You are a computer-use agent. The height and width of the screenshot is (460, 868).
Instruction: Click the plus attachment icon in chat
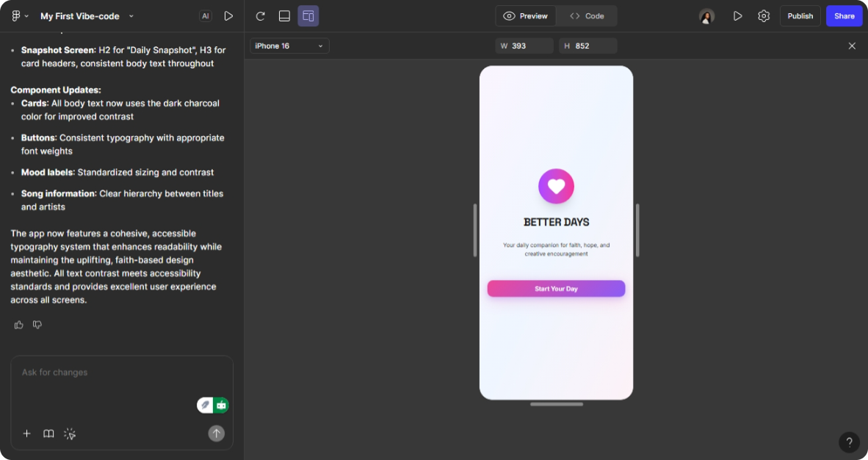pos(27,434)
